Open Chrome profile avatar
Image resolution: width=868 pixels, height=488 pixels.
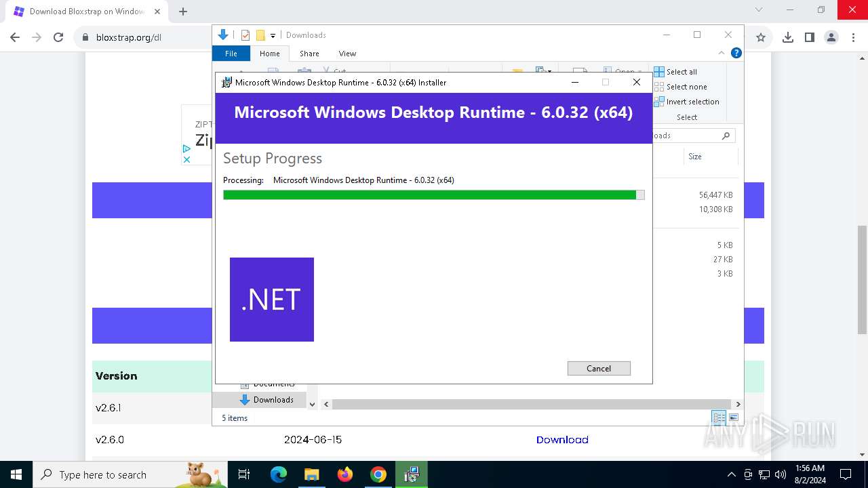pos(831,37)
